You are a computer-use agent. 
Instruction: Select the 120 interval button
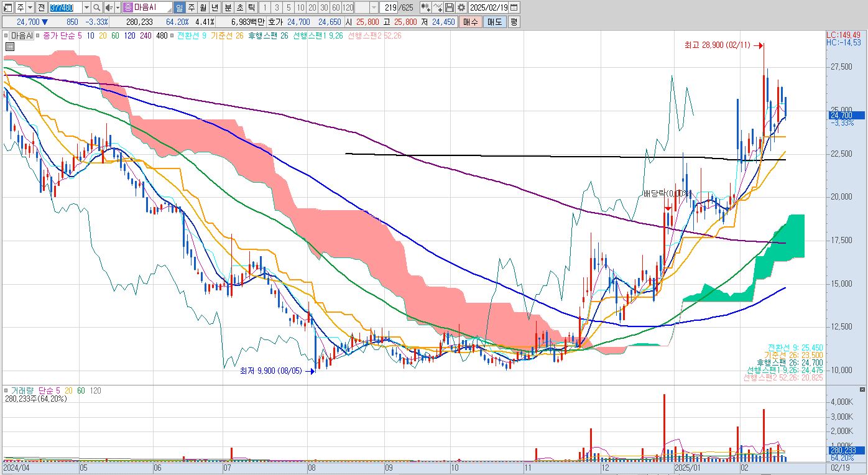point(347,7)
